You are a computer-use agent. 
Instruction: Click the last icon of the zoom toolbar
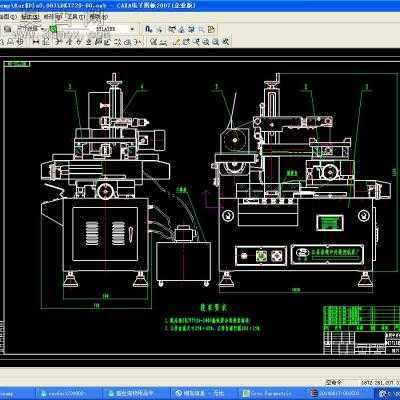[x=226, y=42]
